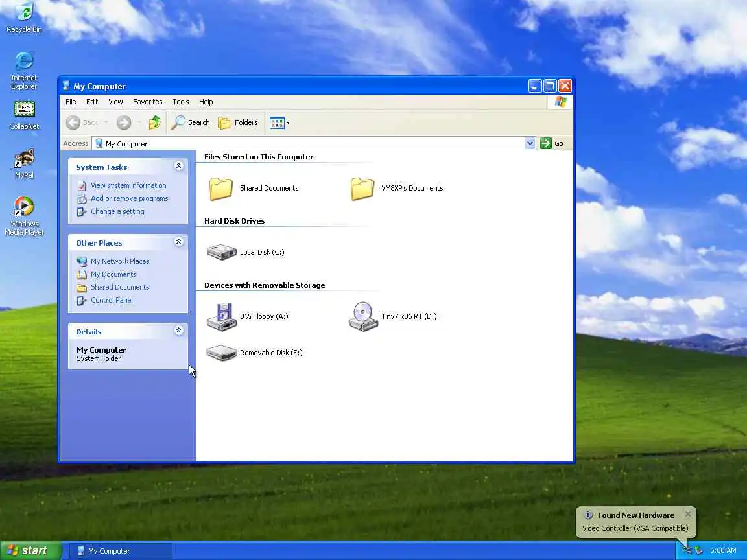Open Control Panel link

click(x=112, y=300)
